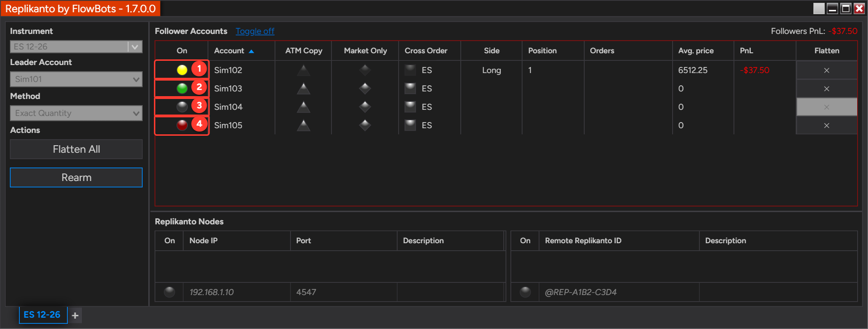Select the Sim103 account name
The width and height of the screenshot is (868, 329).
(228, 89)
